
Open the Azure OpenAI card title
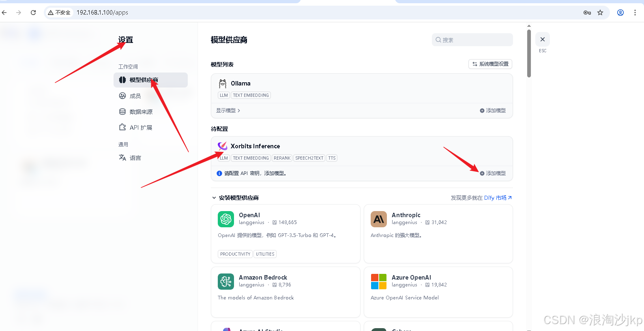(411, 278)
